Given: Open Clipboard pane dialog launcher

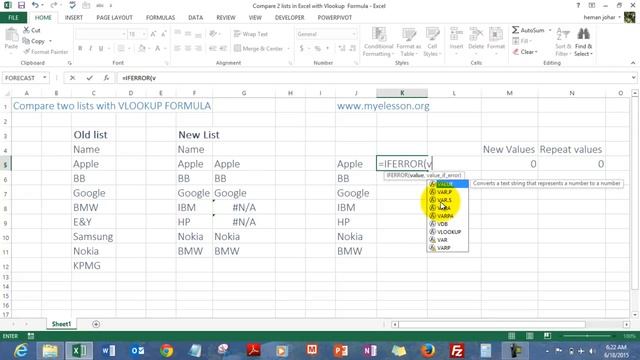Looking at the screenshot, I should point(69,63).
